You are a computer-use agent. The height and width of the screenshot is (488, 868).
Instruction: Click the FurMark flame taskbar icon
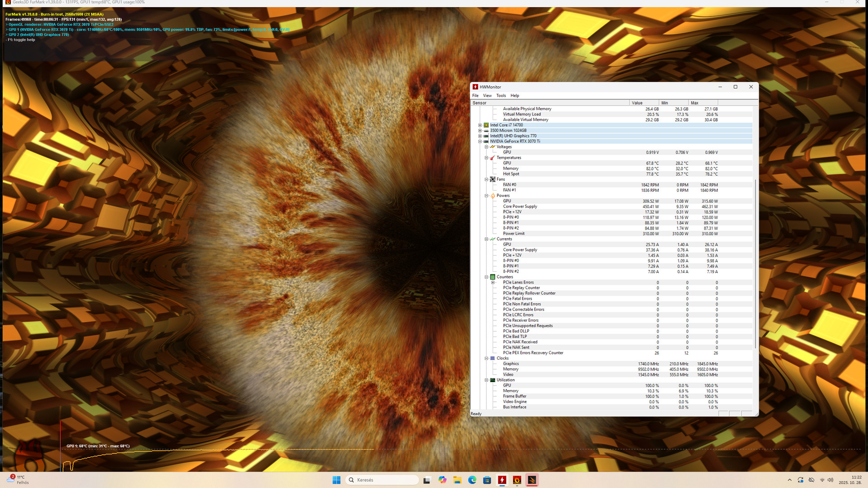pyautogui.click(x=517, y=480)
